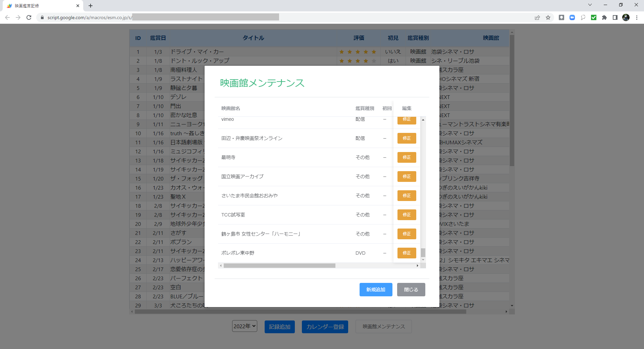This screenshot has height=349, width=644.
Task: Close the dialog with the 閉じる button
Action: click(411, 289)
